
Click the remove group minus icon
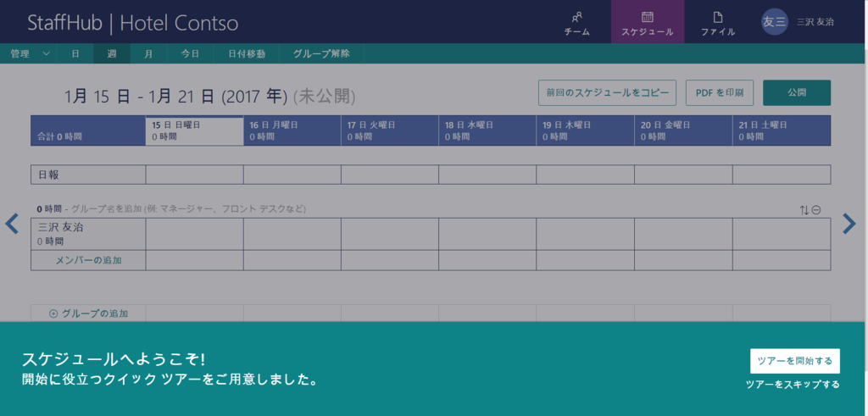(x=816, y=209)
